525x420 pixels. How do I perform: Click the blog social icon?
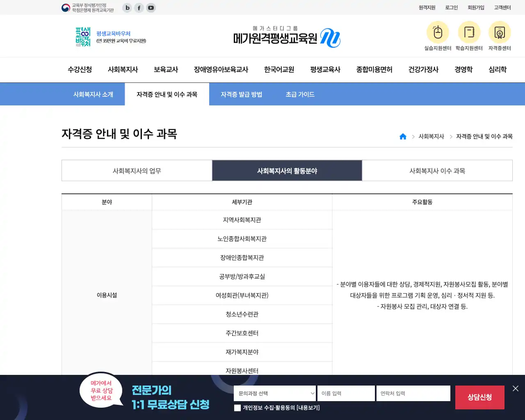pyautogui.click(x=127, y=8)
